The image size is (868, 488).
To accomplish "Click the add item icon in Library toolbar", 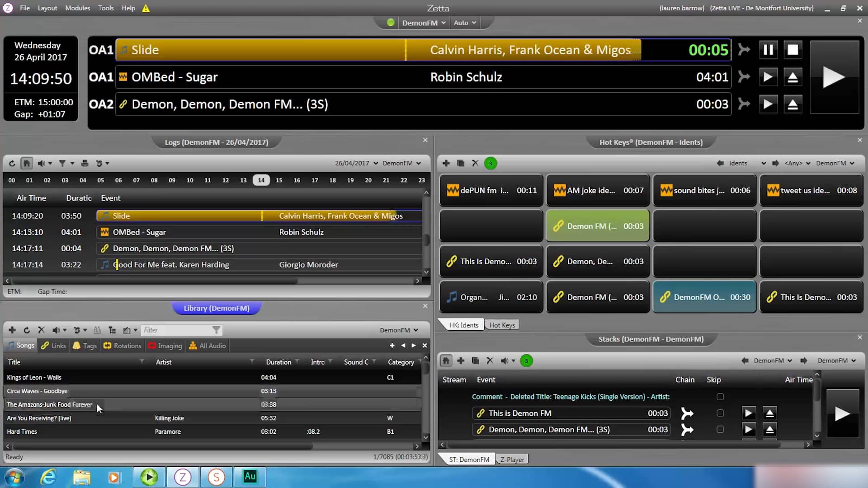I will tap(12, 330).
